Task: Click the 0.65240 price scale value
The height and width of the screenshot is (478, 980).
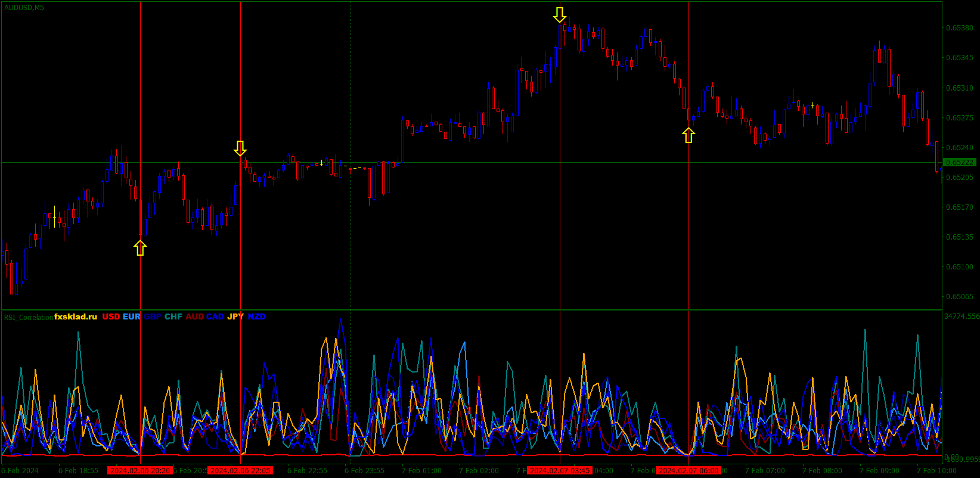Action: 960,147
